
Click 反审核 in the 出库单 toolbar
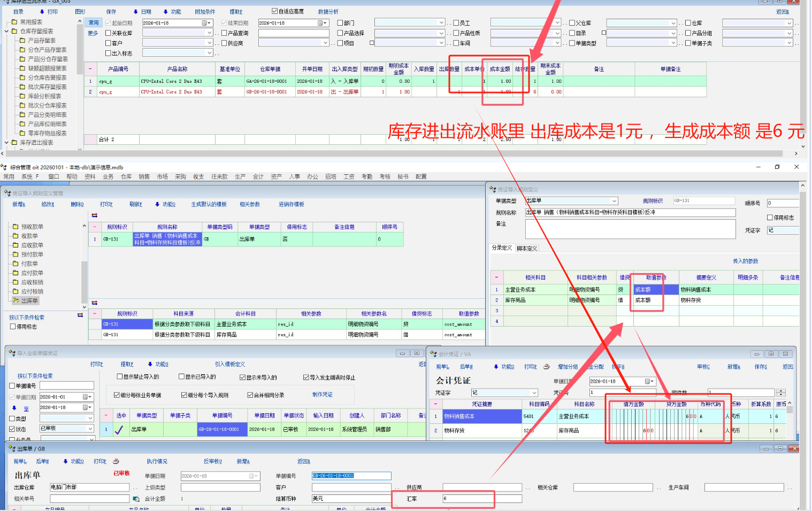click(212, 461)
